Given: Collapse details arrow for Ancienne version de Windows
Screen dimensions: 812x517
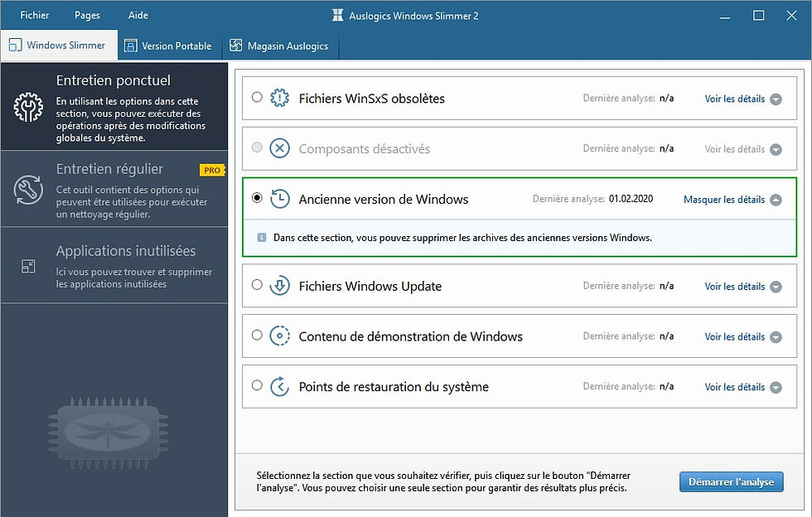Looking at the screenshot, I should click(776, 200).
